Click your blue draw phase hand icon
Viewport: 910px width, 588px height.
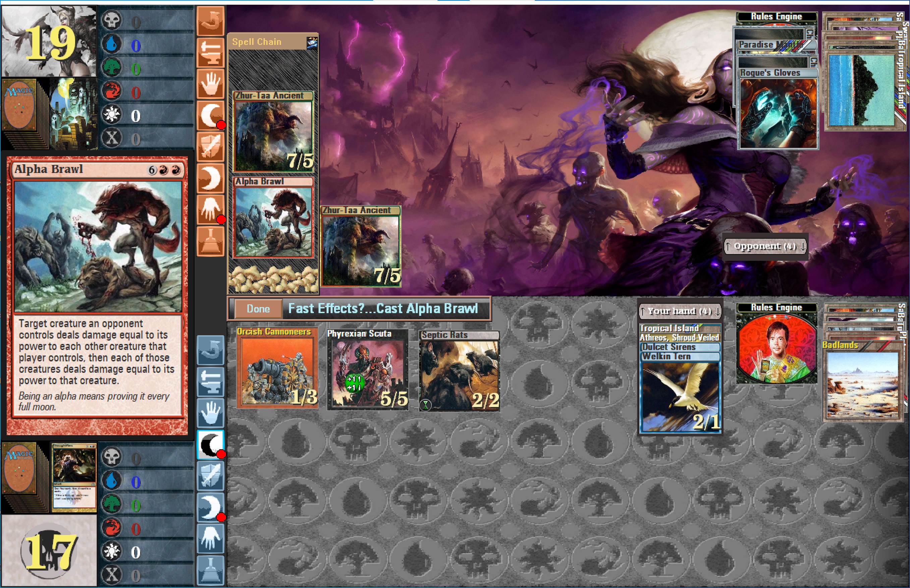pyautogui.click(x=211, y=413)
